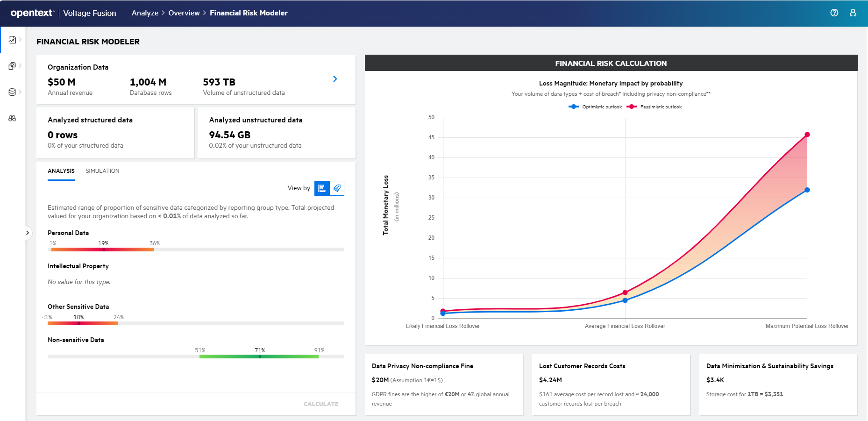Toggle Pessimistic outlook legend series
Viewport: 868px width, 421px height.
[654, 107]
